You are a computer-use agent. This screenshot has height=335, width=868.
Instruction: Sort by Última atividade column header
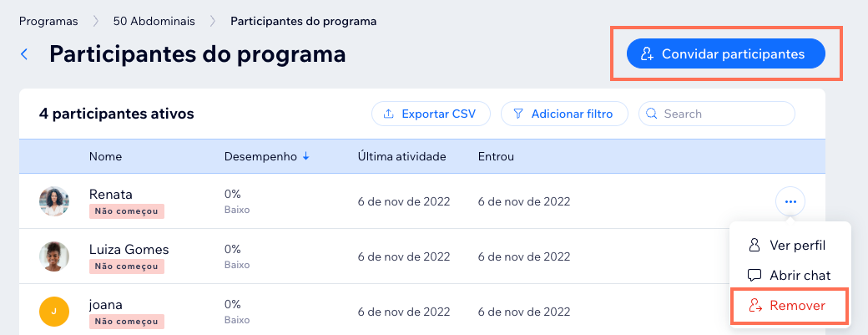[x=402, y=157]
